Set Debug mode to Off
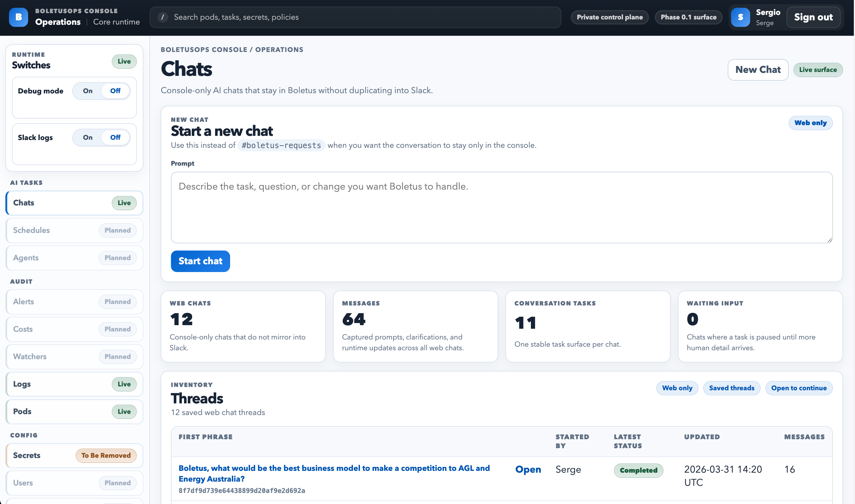The height and width of the screenshot is (504, 855). coord(115,91)
